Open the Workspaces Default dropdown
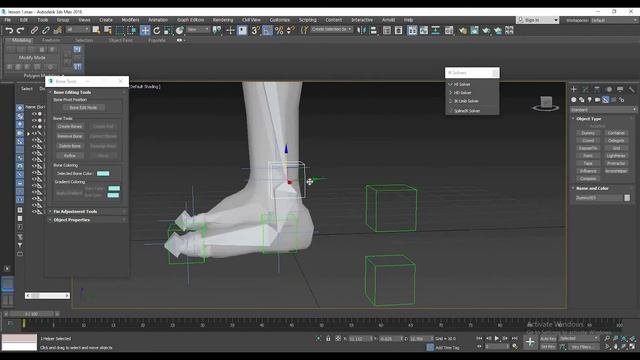Image resolution: width=640 pixels, height=360 pixels. point(614,20)
